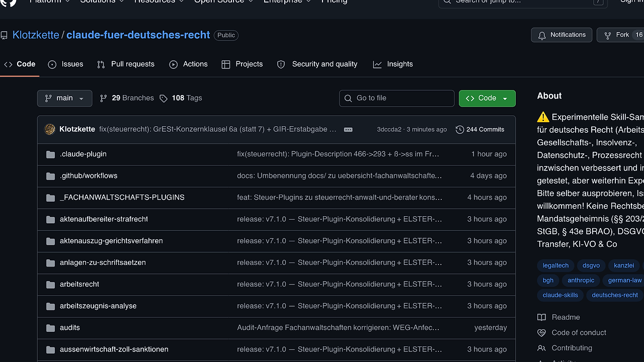
Task: View the 108 Tags link
Action: pyautogui.click(x=181, y=98)
